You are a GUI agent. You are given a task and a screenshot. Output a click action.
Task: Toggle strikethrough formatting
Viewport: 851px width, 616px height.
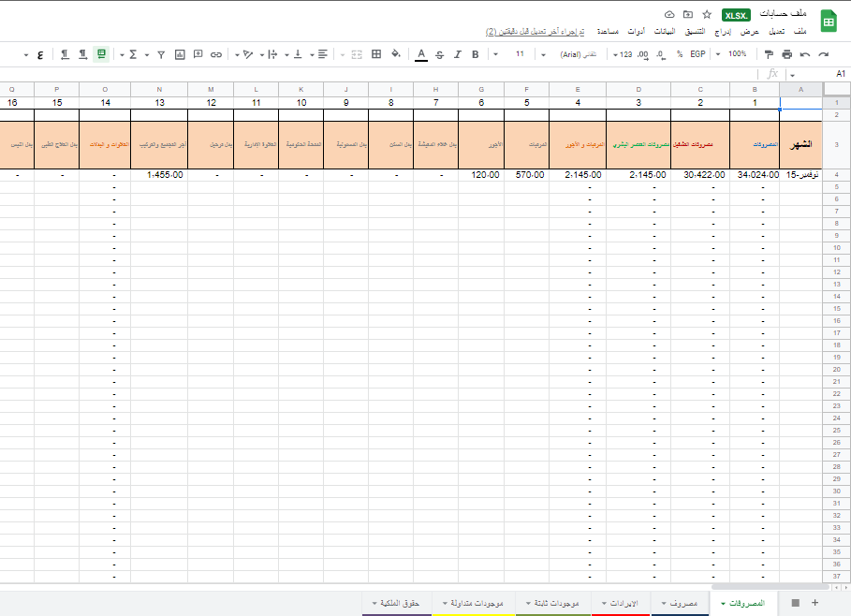[440, 54]
